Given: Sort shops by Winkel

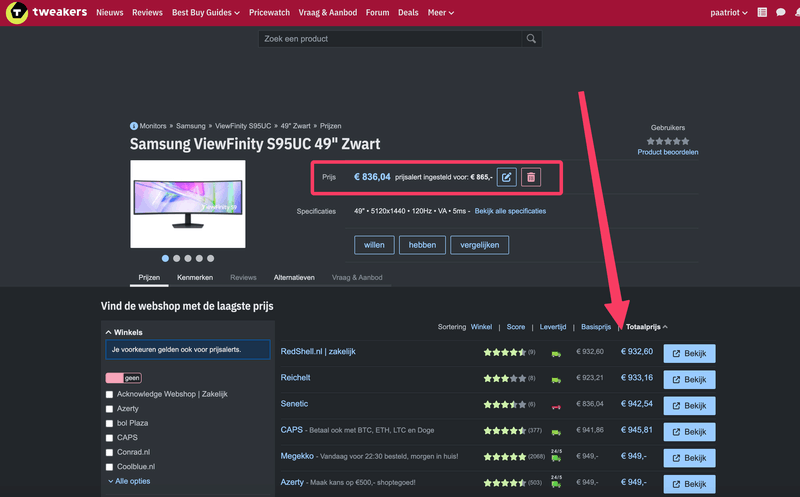Looking at the screenshot, I should click(x=481, y=327).
